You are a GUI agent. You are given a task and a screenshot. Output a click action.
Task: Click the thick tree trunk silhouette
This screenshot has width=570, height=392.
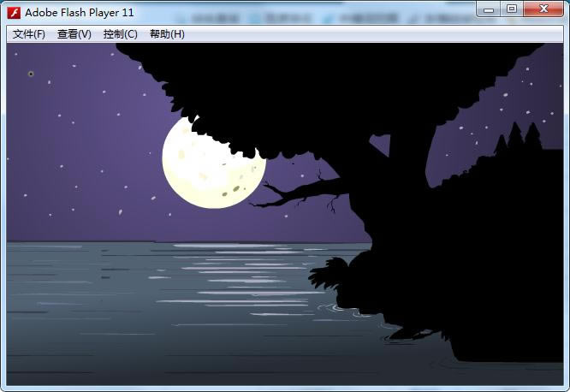pos(403,163)
